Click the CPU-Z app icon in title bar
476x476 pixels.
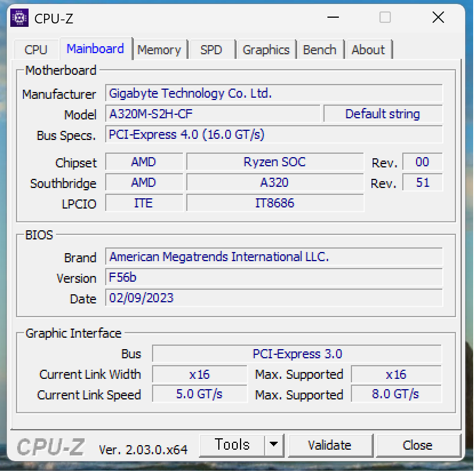click(x=19, y=18)
